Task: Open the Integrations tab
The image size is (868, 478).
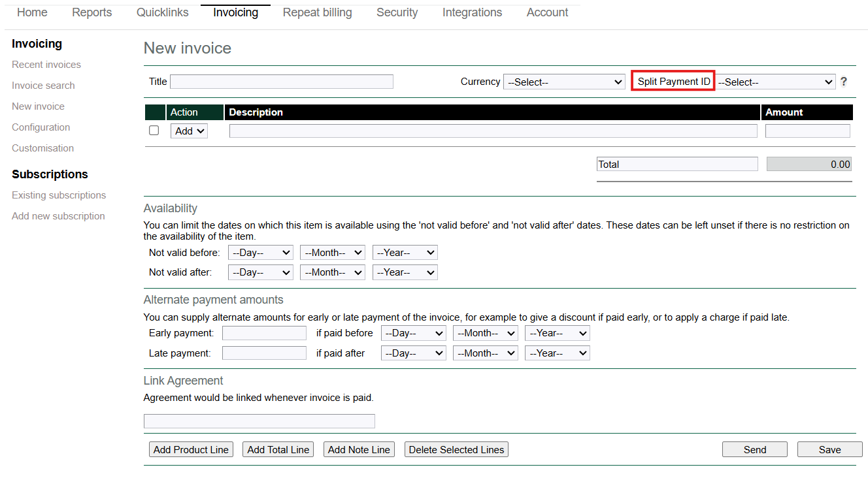Action: click(x=472, y=12)
